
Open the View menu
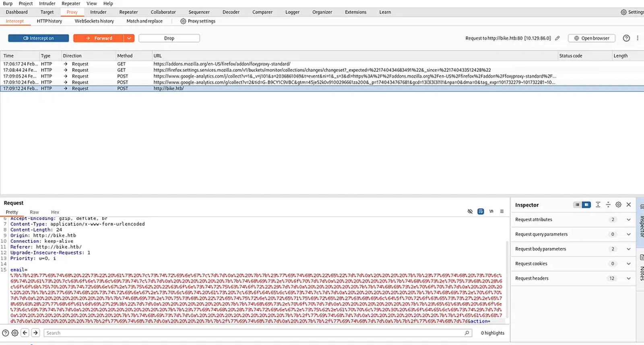(x=92, y=4)
